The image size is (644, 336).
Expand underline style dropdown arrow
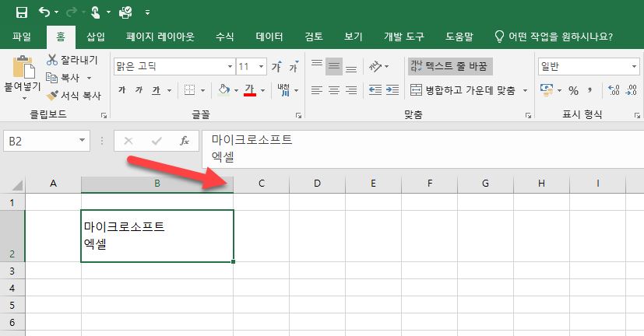click(x=169, y=91)
